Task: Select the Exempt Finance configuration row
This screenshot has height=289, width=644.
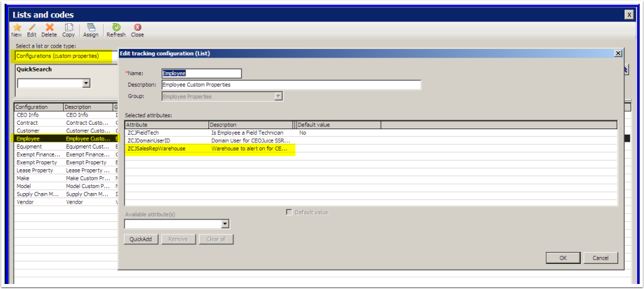Action: click(66, 154)
